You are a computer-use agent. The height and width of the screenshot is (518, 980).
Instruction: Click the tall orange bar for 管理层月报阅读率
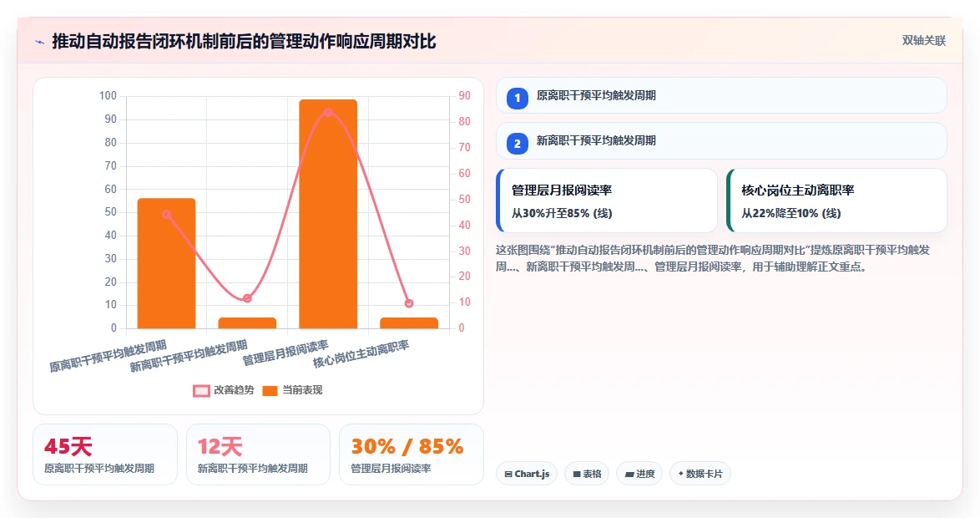328,214
